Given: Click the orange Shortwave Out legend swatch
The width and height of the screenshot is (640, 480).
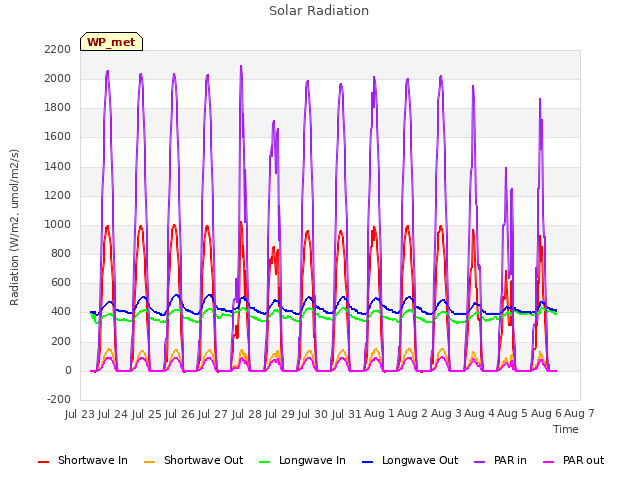Looking at the screenshot, I should (x=150, y=462).
